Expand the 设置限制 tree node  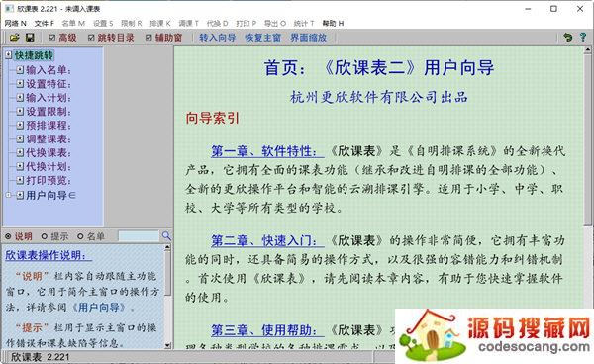click(20, 112)
